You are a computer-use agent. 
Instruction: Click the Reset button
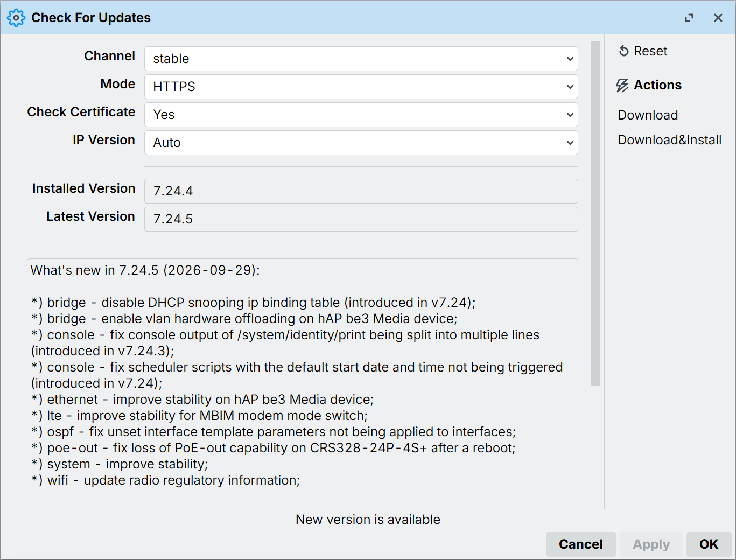(x=643, y=51)
